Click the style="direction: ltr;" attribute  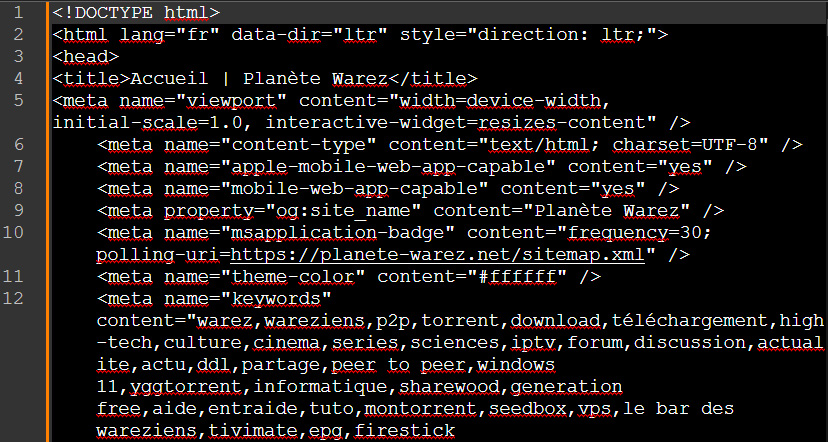pyautogui.click(x=528, y=34)
